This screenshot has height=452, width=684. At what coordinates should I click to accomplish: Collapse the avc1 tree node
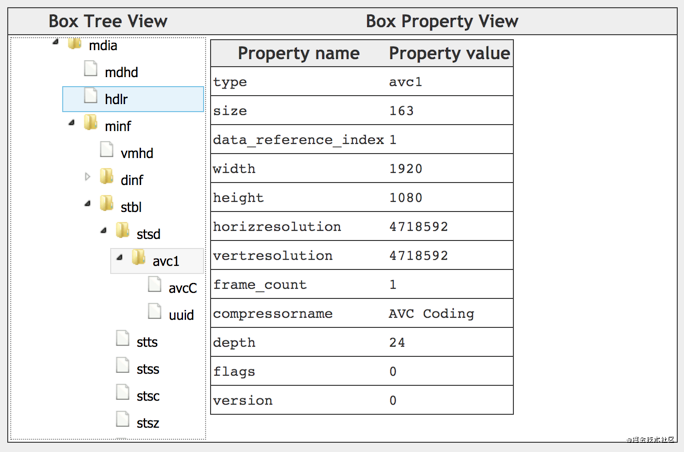120,258
